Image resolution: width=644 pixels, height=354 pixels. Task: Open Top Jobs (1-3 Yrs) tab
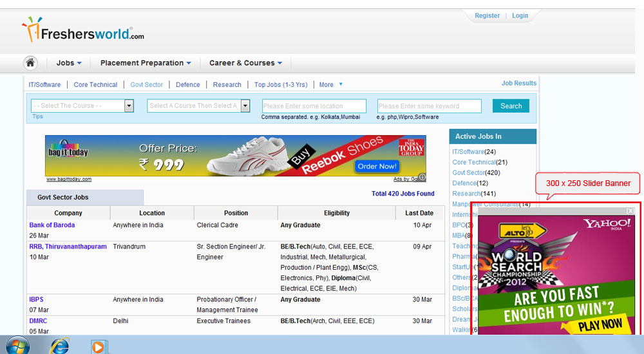tap(281, 84)
